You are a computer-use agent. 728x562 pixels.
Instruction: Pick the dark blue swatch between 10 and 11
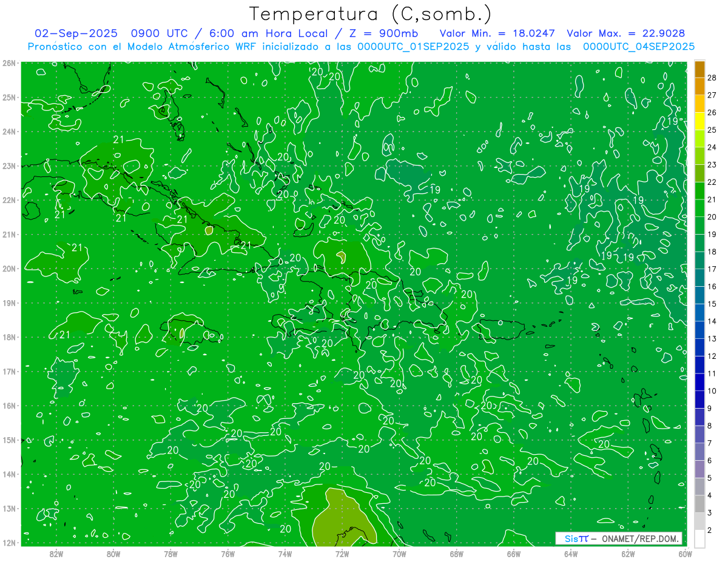click(x=699, y=382)
